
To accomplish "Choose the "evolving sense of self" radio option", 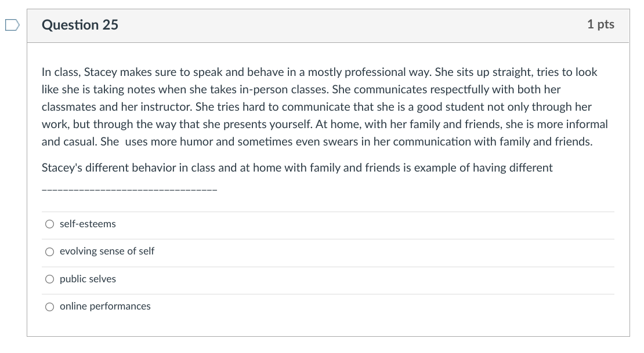I will click(x=50, y=252).
